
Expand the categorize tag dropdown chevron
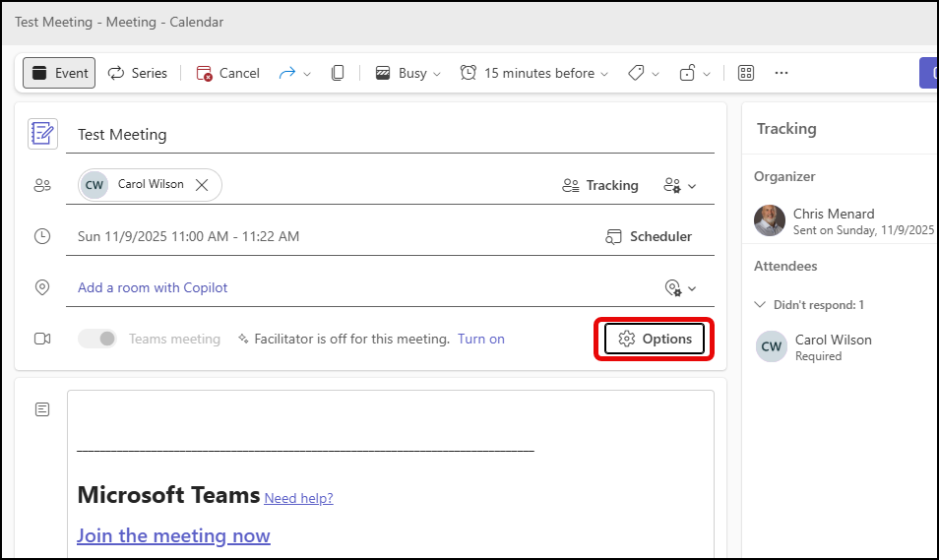(x=656, y=74)
